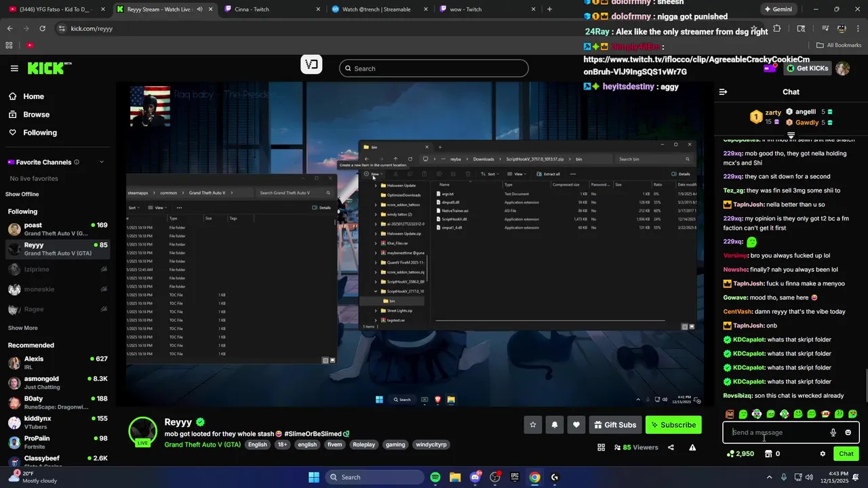
Task: Collapse the Favorite Channels section chevron
Action: 102,162
